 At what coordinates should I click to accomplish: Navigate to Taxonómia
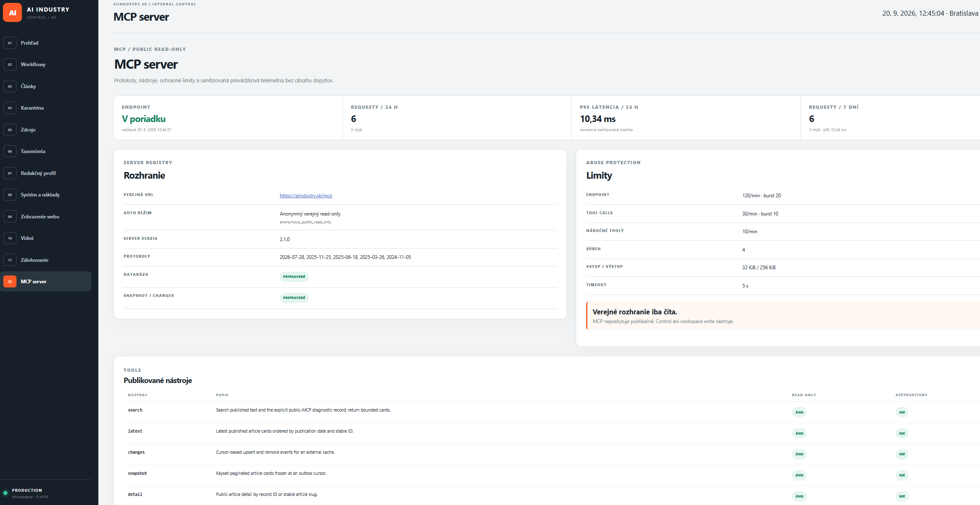[45, 151]
